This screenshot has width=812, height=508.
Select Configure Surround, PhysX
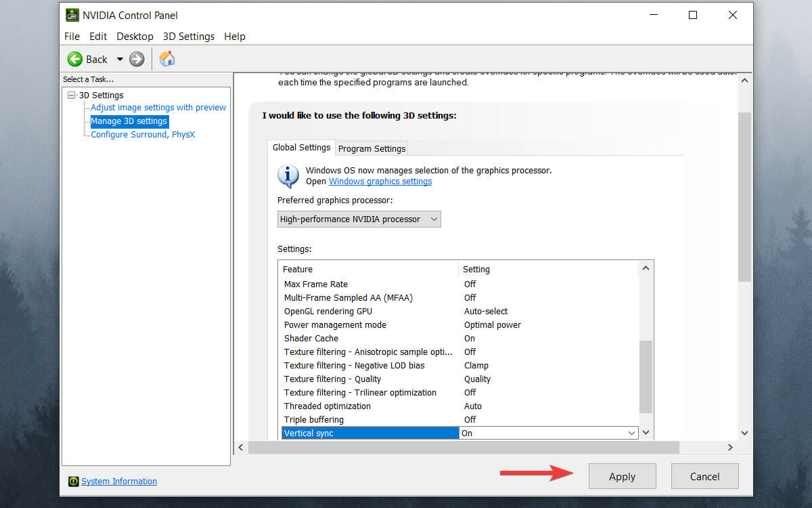coord(143,135)
